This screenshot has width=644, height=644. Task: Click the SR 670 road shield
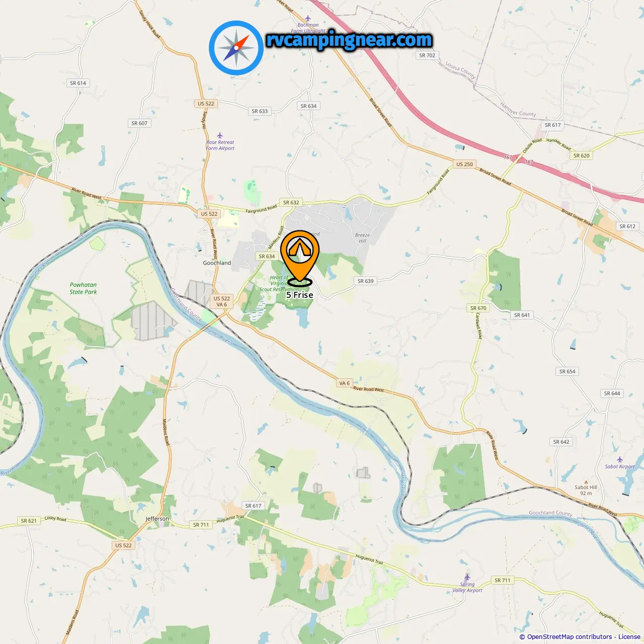(x=478, y=308)
